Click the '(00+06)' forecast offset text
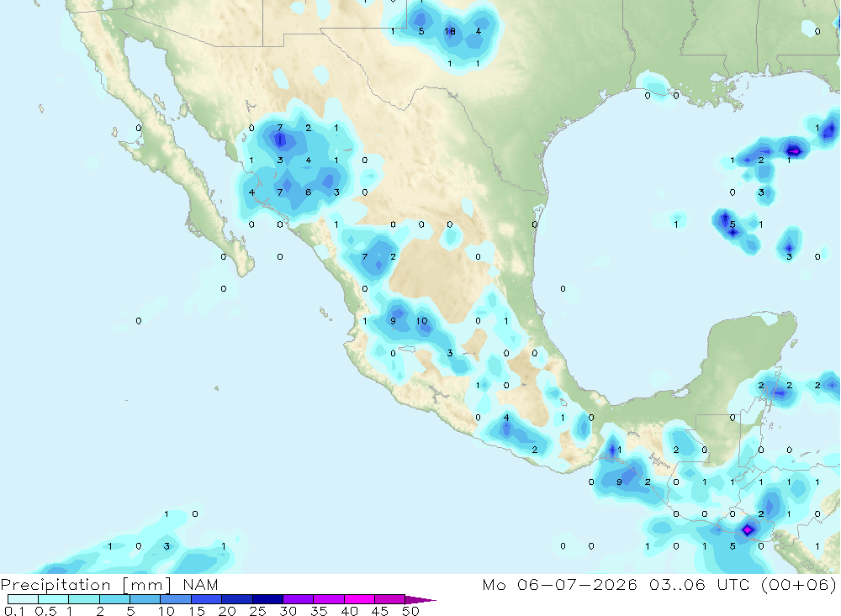 click(x=799, y=584)
